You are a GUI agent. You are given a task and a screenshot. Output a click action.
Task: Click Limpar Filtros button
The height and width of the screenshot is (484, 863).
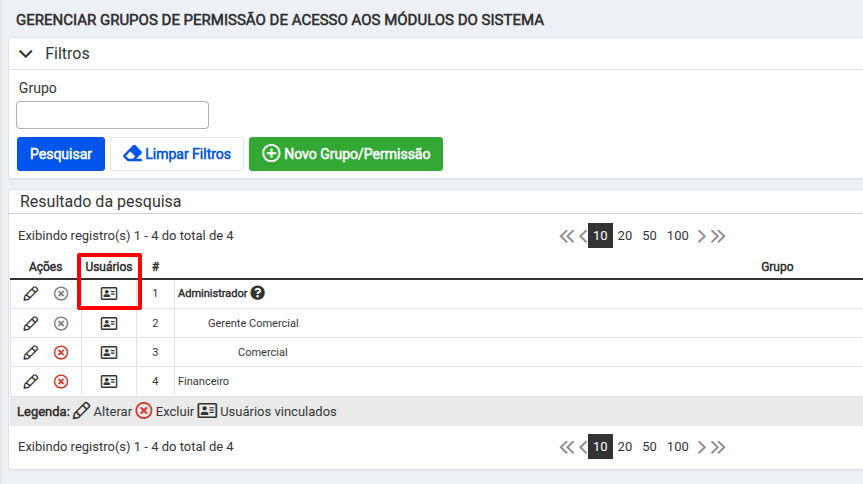[177, 154]
